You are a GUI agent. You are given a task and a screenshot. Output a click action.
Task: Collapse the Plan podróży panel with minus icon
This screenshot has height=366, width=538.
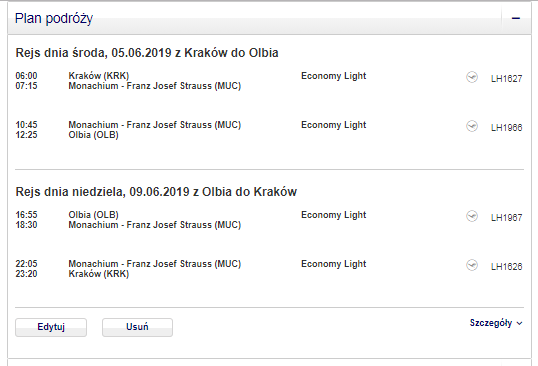tap(516, 19)
